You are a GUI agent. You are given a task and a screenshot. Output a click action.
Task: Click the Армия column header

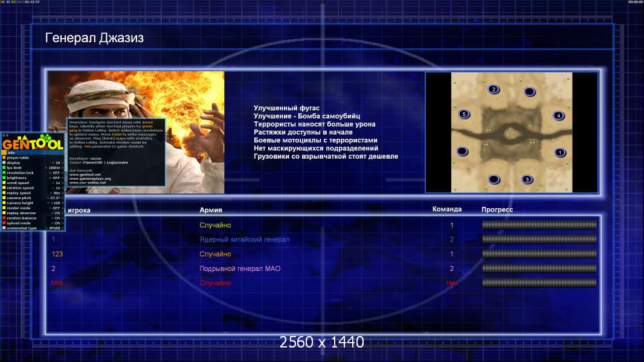coord(211,210)
